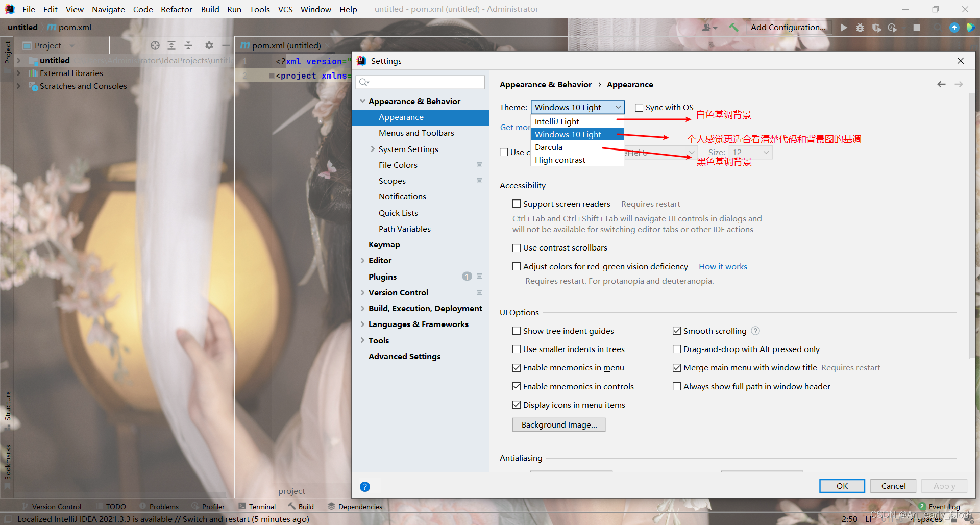Start debugging with the bug icon
Screen dimensions: 980x525
(860, 28)
